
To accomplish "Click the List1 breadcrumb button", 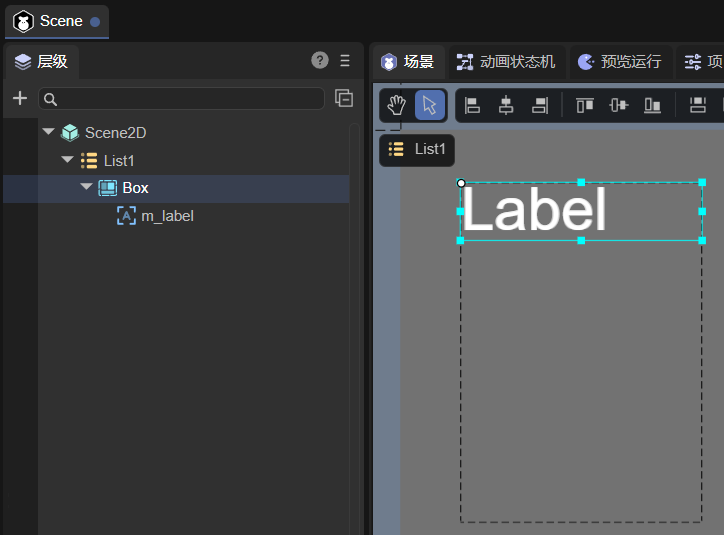I will [x=417, y=149].
